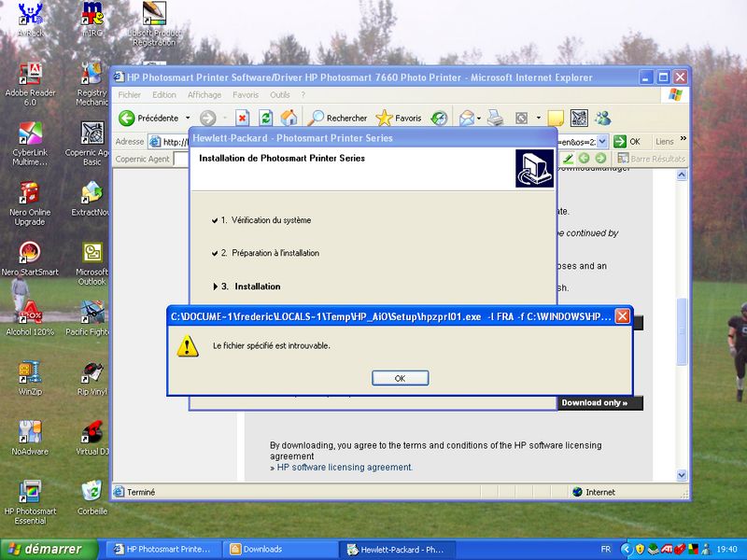Screen dimensions: 747x560
Task: Print the page with the printer icon
Action: tap(496, 118)
